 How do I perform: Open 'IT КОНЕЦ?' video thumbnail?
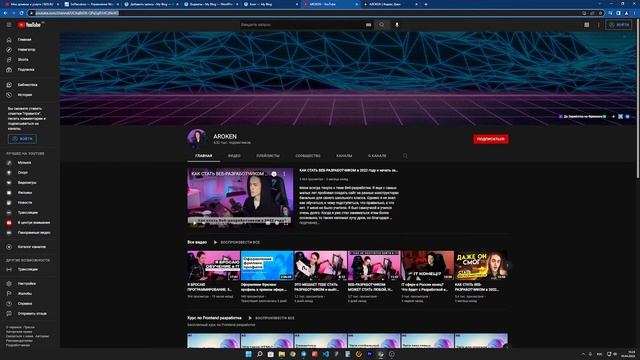(427, 265)
